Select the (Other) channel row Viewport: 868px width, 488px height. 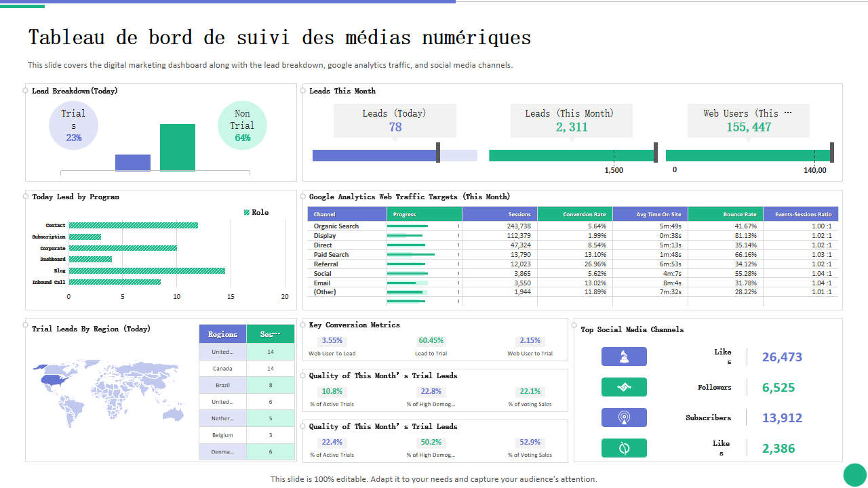click(x=573, y=291)
